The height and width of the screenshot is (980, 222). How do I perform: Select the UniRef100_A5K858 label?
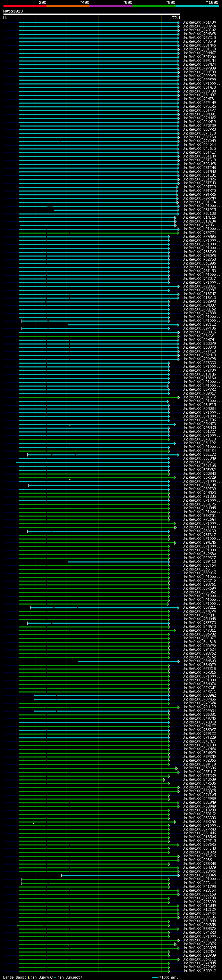[x=199, y=925]
